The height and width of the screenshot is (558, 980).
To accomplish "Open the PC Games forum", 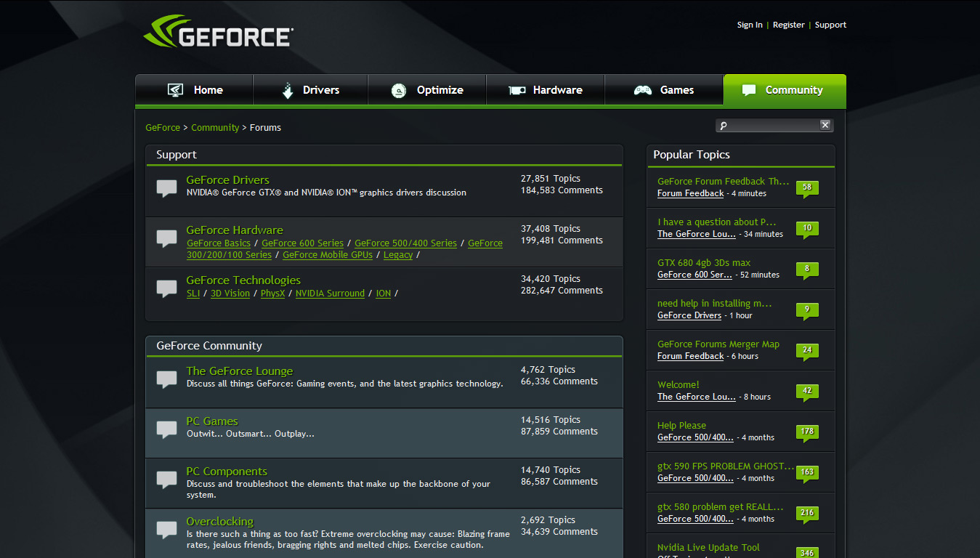I will click(212, 421).
